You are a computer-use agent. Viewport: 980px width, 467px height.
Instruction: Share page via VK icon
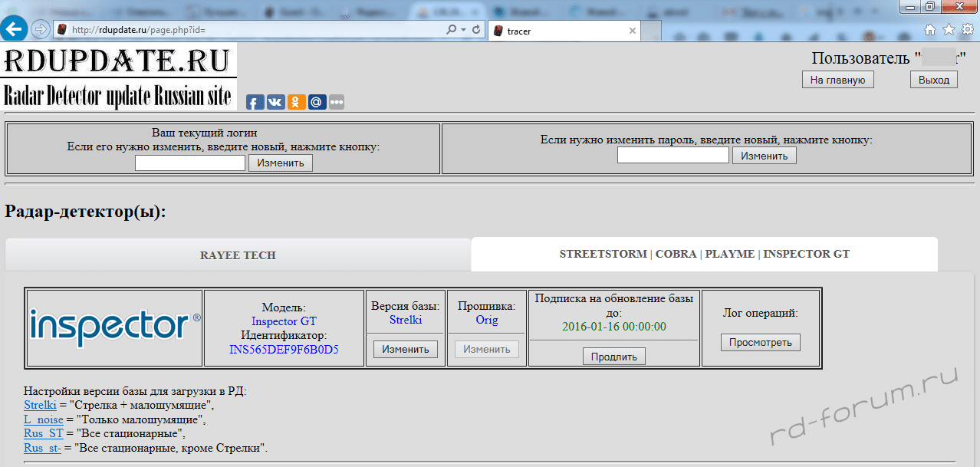(x=275, y=102)
